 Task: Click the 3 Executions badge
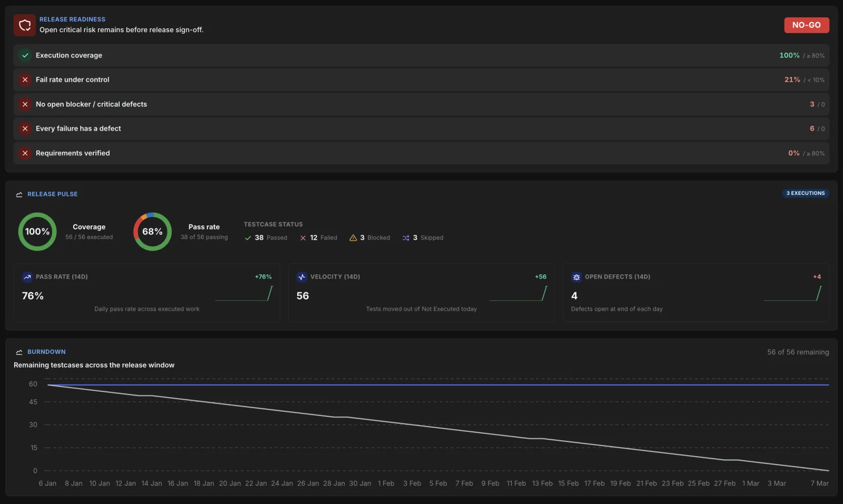point(806,193)
